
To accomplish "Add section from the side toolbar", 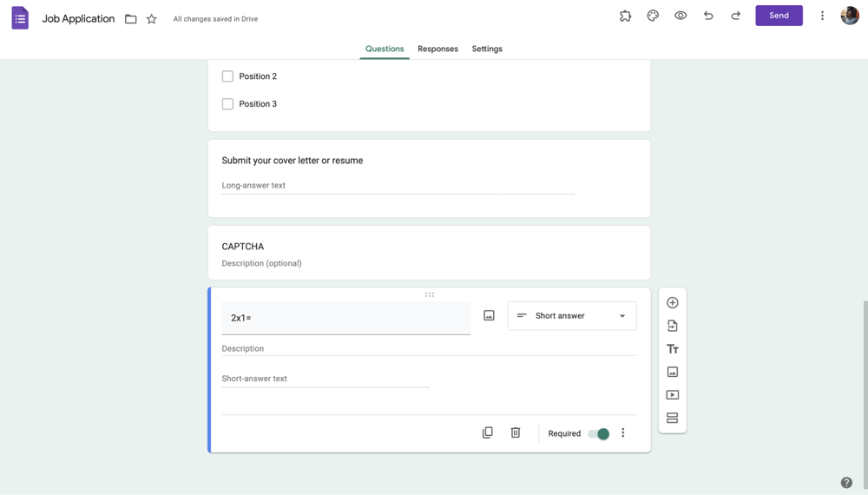I will [x=672, y=418].
